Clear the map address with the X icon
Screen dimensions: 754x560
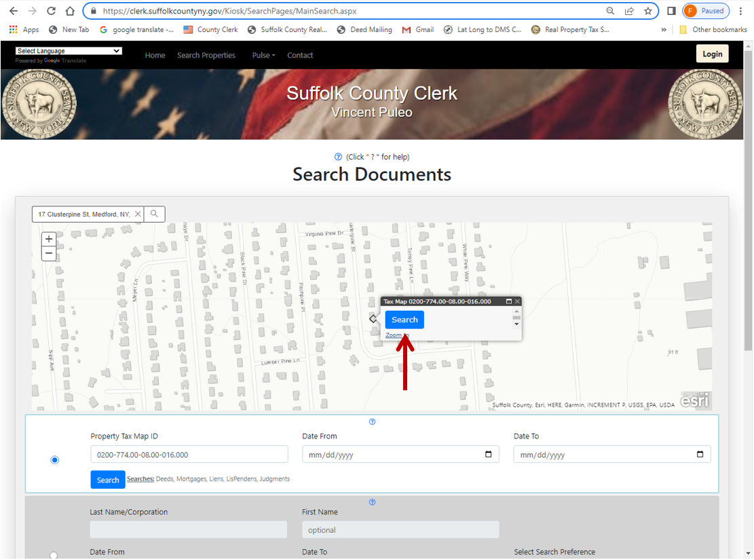(x=138, y=214)
